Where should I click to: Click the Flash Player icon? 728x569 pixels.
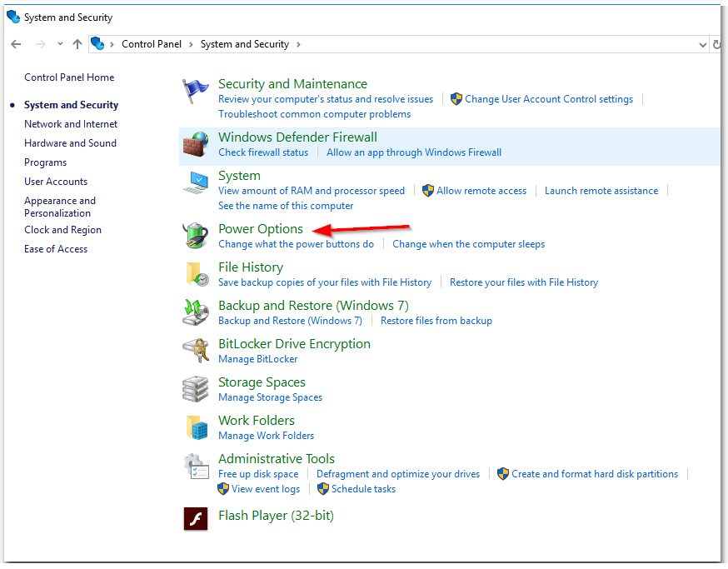(196, 518)
